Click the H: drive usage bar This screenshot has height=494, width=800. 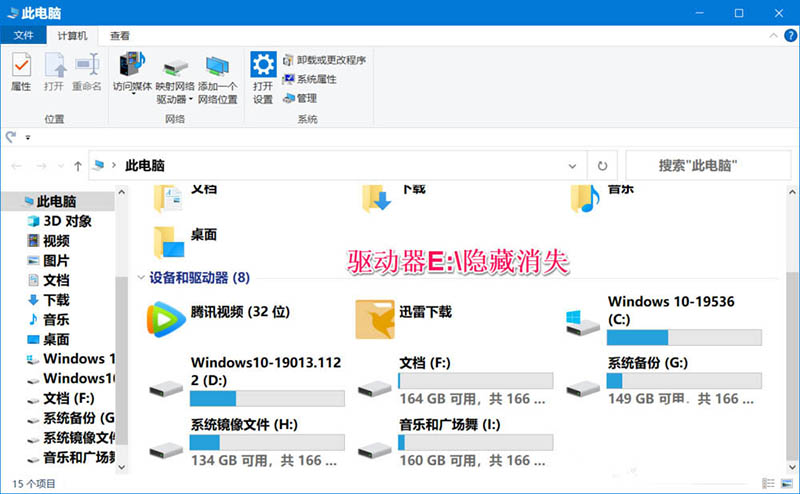pos(267,442)
